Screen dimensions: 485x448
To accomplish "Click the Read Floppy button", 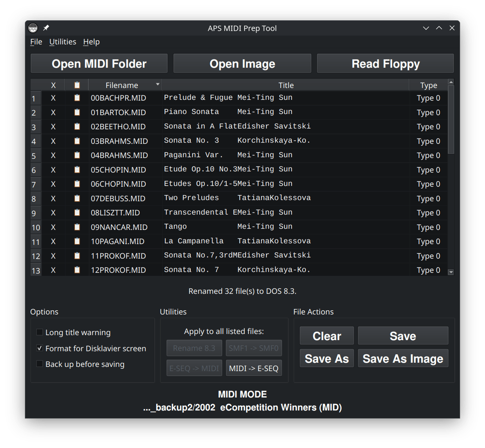I will (x=385, y=64).
